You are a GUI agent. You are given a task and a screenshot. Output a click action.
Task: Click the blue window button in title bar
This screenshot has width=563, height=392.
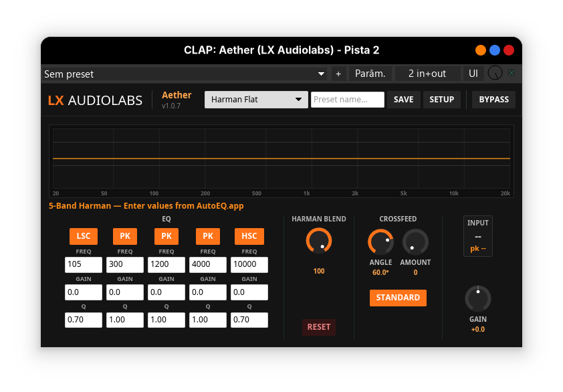pos(495,50)
